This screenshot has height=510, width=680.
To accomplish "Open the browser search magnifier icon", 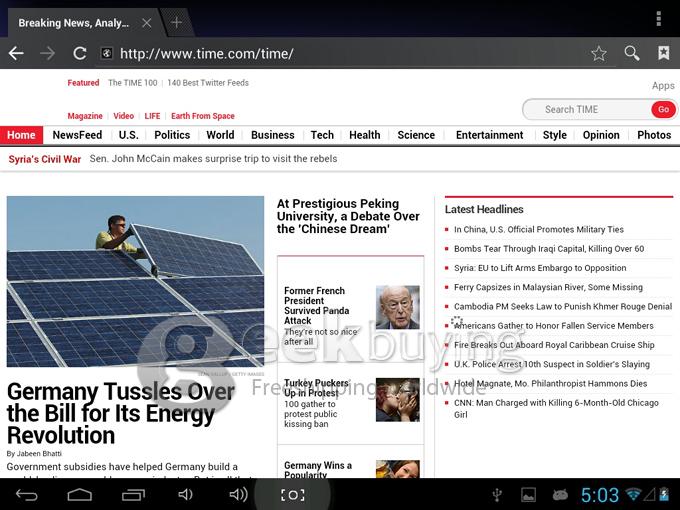I will pos(631,53).
